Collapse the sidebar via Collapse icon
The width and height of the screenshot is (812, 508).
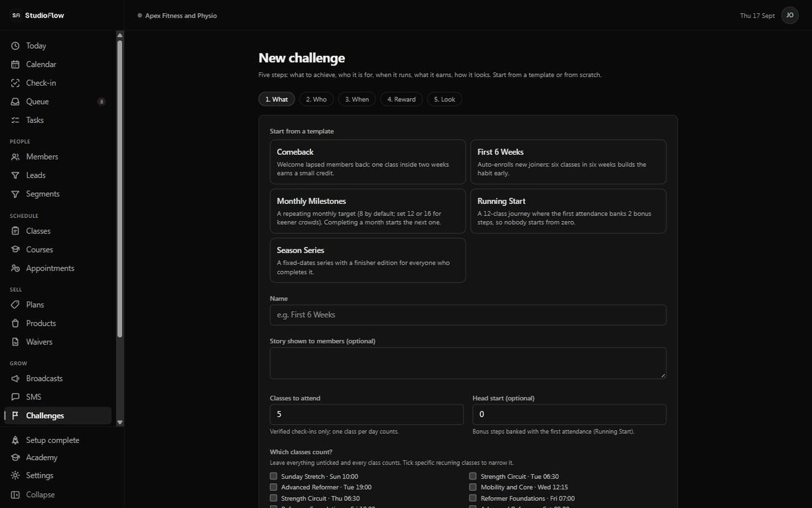(x=15, y=495)
